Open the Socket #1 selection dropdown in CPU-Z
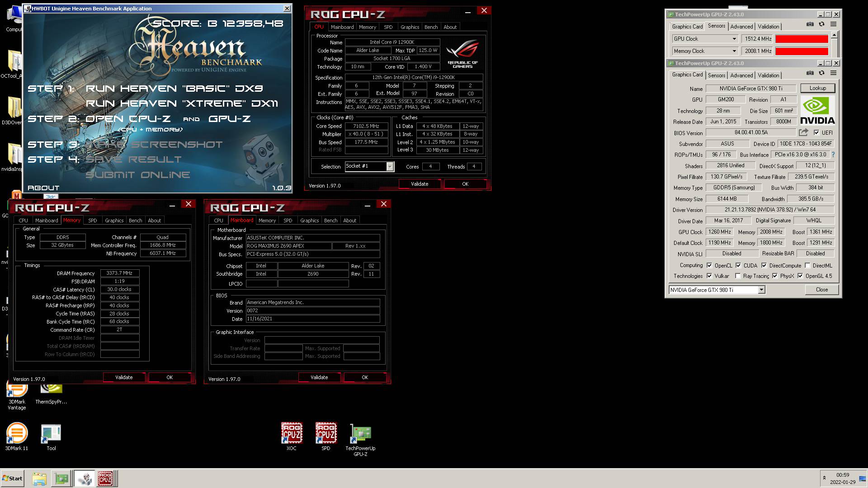The height and width of the screenshot is (488, 868). click(x=390, y=167)
